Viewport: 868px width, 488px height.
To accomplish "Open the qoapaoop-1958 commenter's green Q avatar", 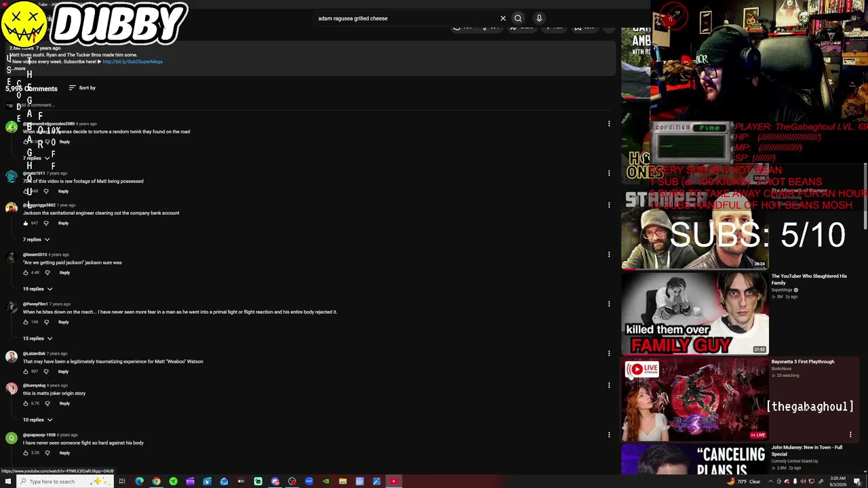I will coord(12,439).
